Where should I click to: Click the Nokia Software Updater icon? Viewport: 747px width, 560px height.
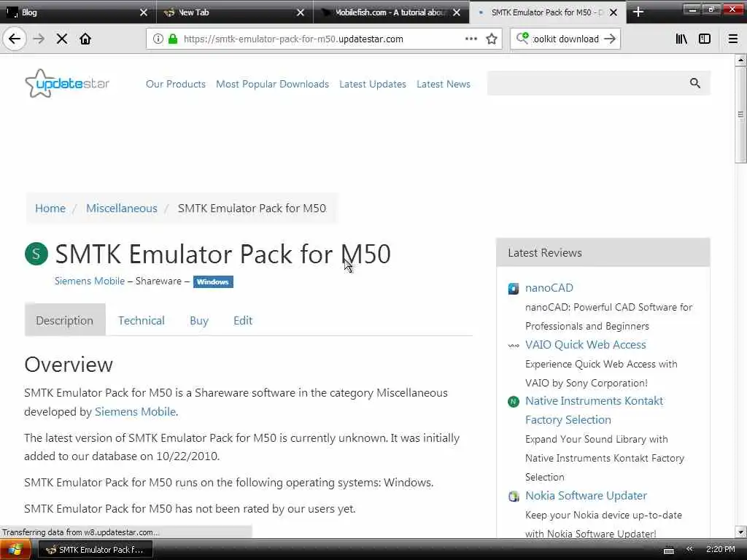coord(513,497)
